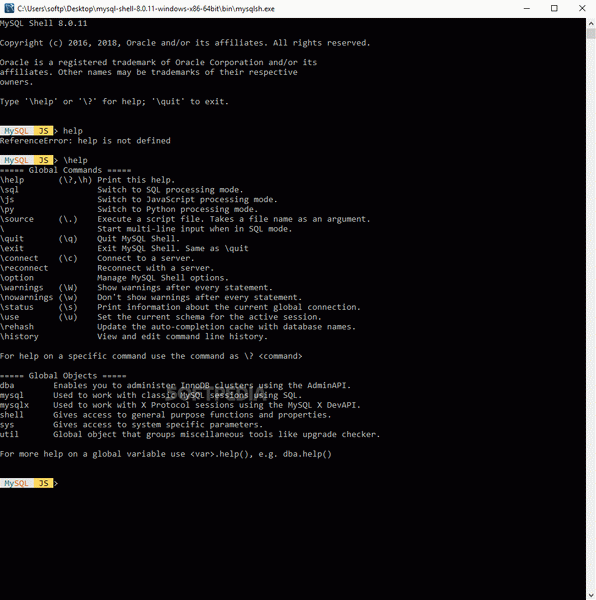Minimize the mysqlsh console window
This screenshot has height=600, width=596.
tap(527, 8)
